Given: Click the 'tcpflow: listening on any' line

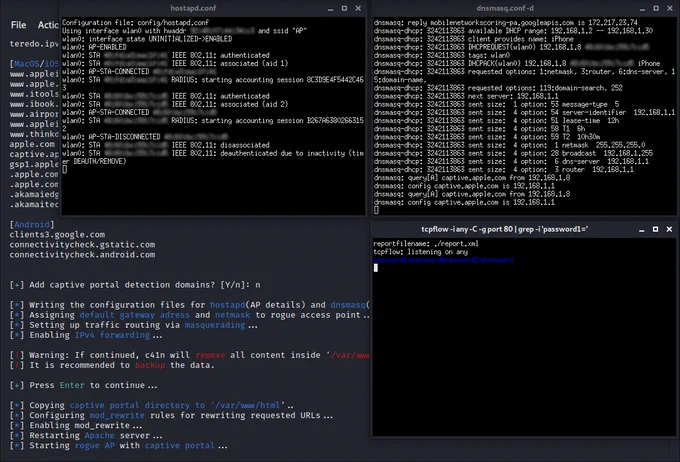Looking at the screenshot, I should coord(421,252).
